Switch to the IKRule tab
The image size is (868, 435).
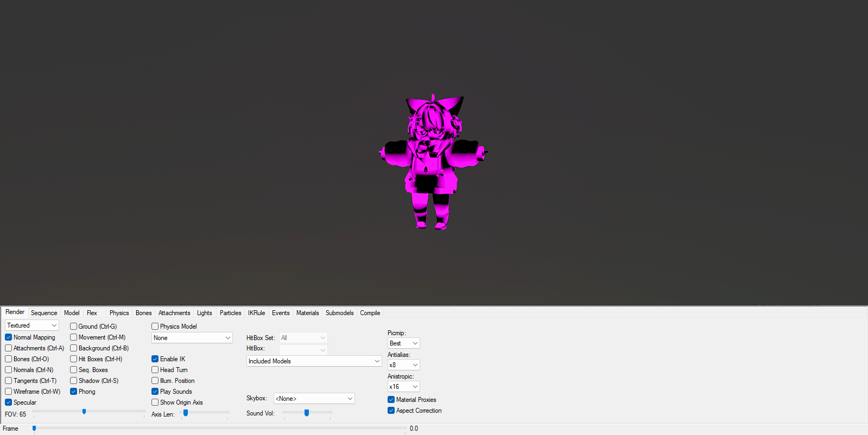tap(257, 313)
